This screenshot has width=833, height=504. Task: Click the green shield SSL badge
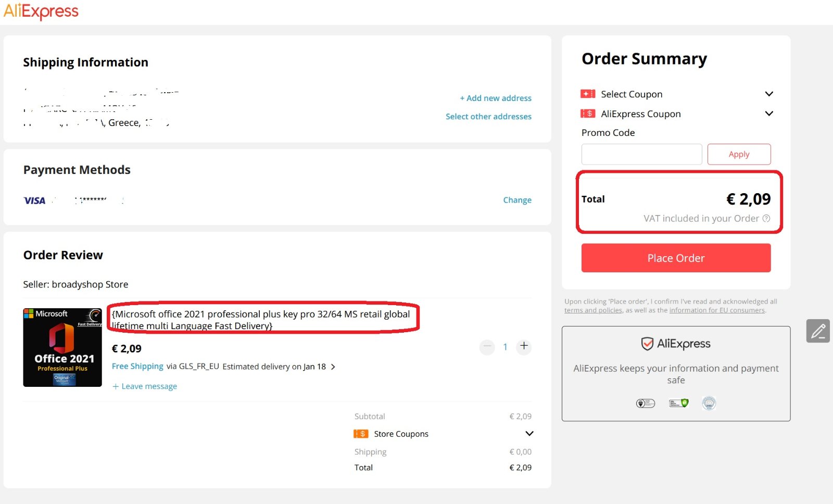pos(678,403)
